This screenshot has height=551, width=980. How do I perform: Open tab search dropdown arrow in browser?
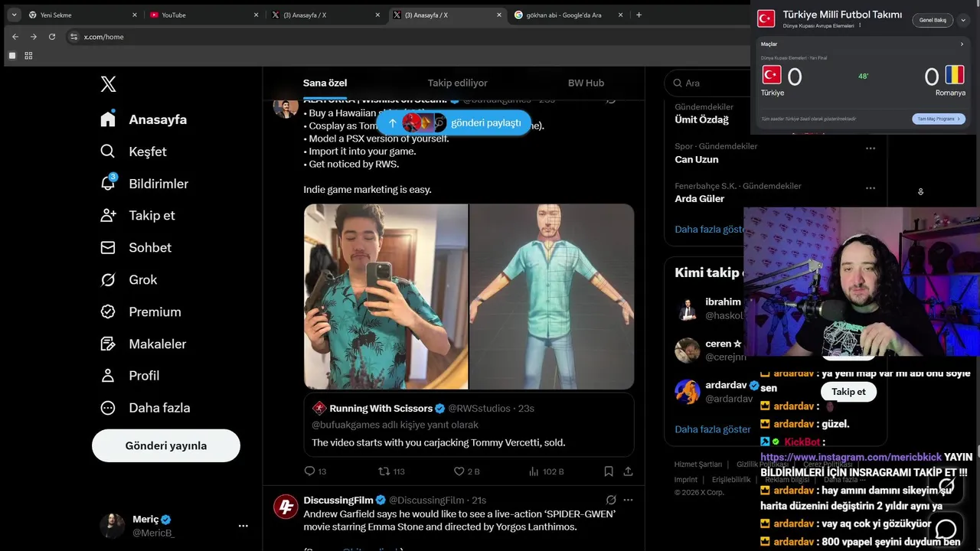pos(14,15)
